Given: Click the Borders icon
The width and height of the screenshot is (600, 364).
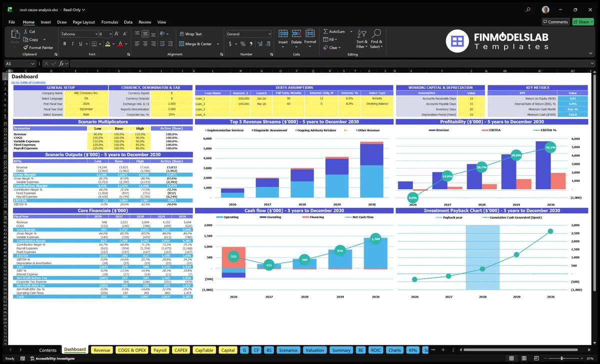Looking at the screenshot, I should [x=93, y=44].
